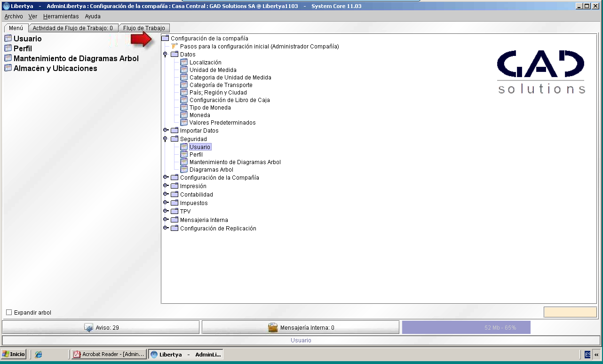Open Localización tree item
The height and width of the screenshot is (364, 603).
click(206, 62)
